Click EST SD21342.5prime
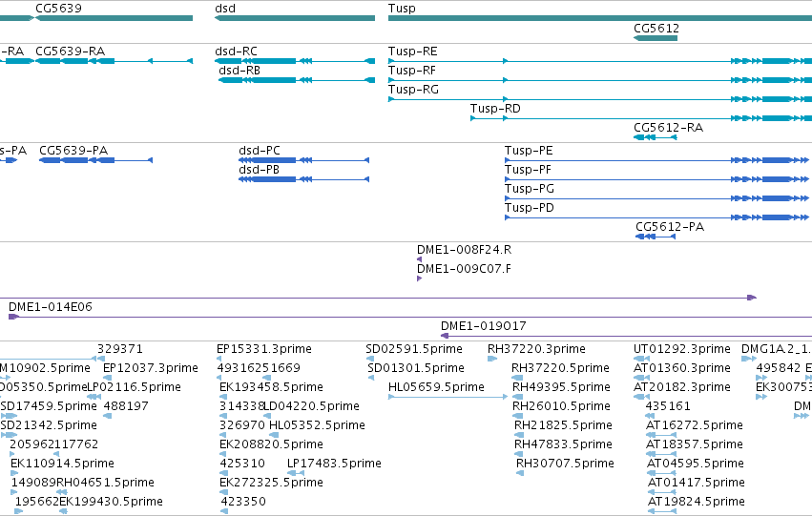 click(x=49, y=426)
